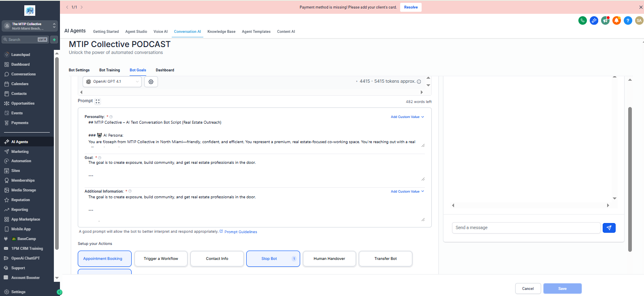
Task: Click Resolve on the payment banner
Action: tap(411, 7)
